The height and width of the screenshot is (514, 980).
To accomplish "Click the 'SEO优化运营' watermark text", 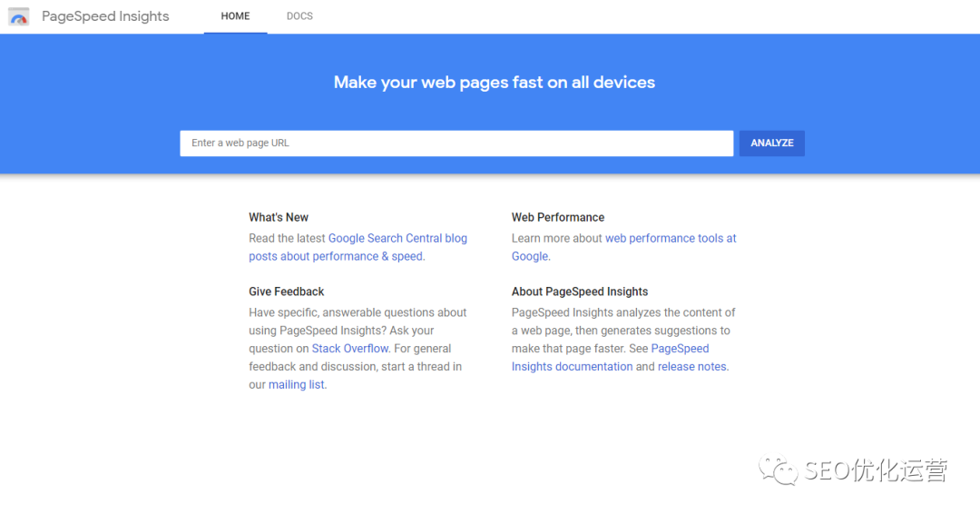I will 876,470.
